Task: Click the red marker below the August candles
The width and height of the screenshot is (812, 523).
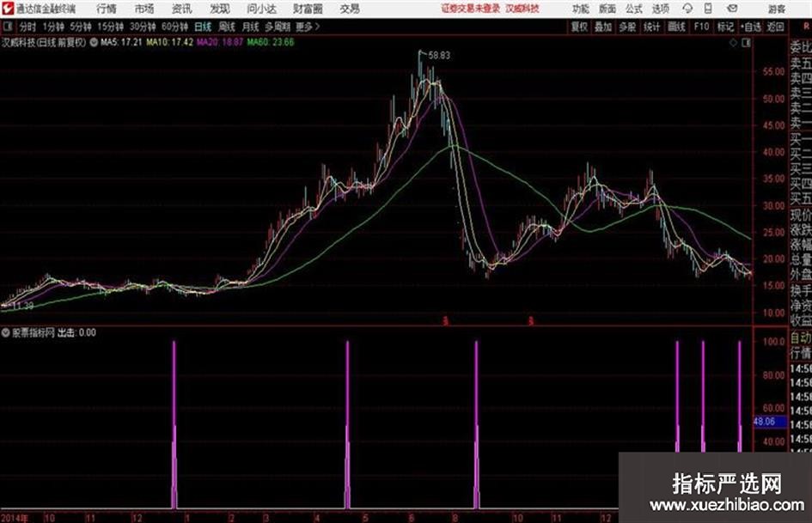Action: 445,321
